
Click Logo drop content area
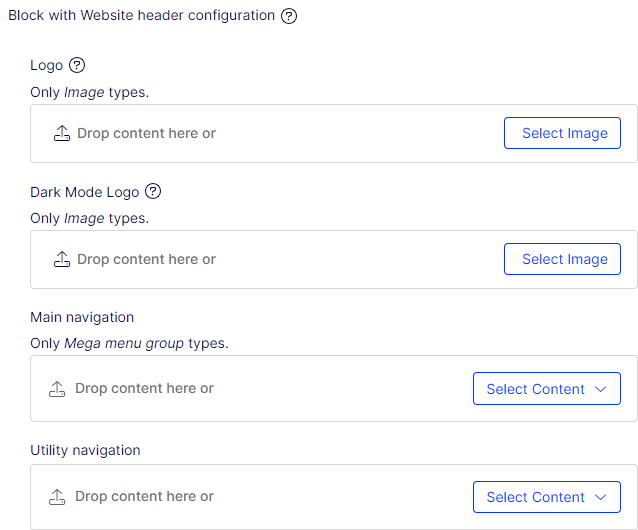[x=334, y=133]
